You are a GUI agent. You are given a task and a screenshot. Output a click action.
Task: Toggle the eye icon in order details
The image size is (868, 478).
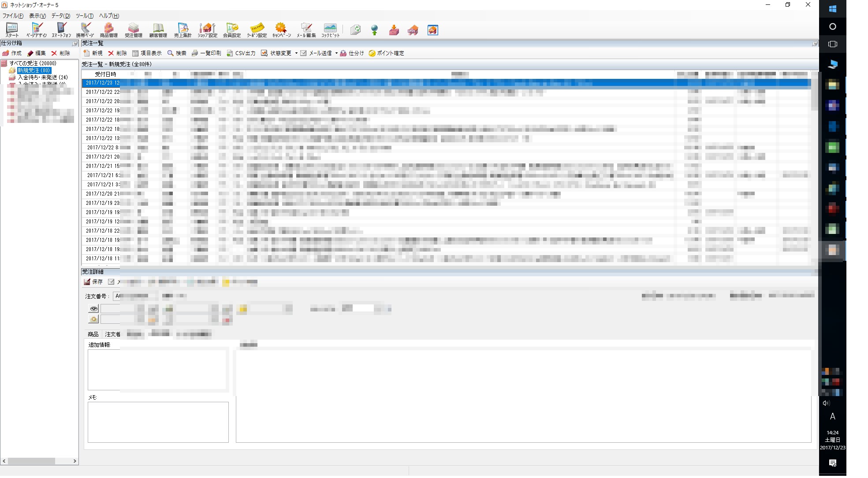tap(93, 309)
